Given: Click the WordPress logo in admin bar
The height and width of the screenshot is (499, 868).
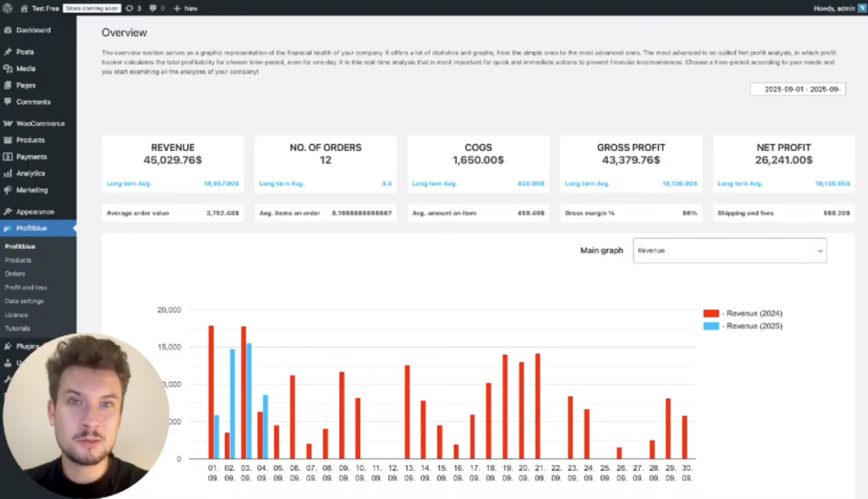Looking at the screenshot, I should tap(7, 8).
